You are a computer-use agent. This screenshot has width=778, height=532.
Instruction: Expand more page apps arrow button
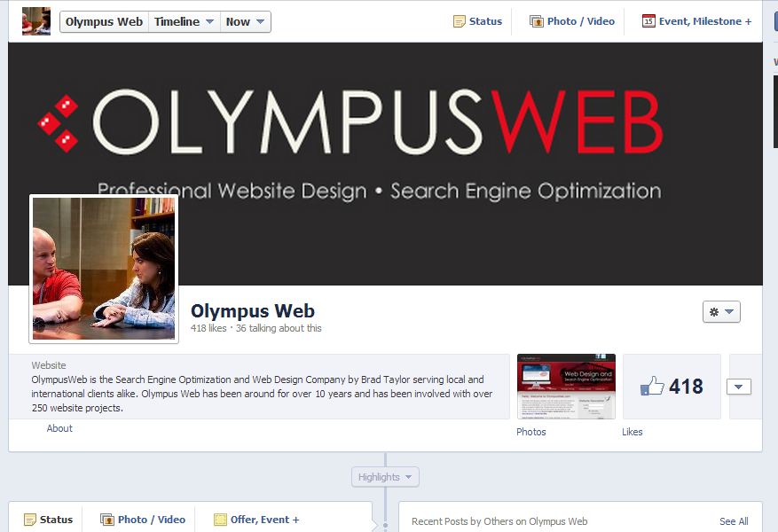point(738,387)
